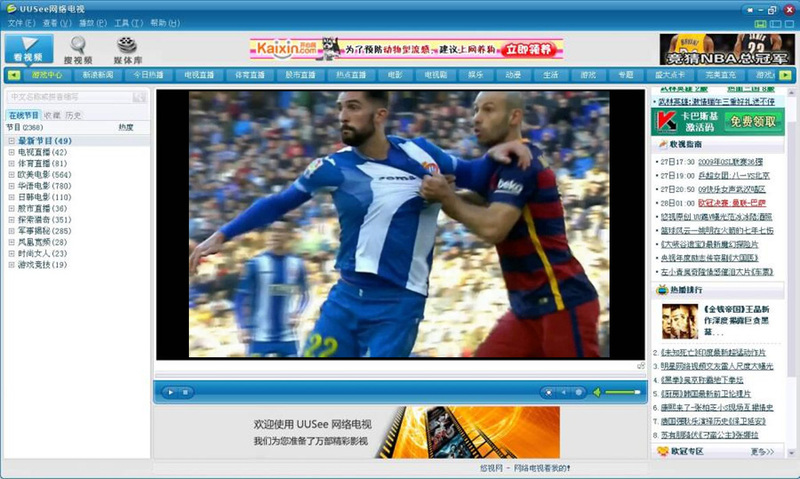Viewport: 800px width, 479px height.
Task: Open the 动漫 channel button
Action: (x=513, y=75)
